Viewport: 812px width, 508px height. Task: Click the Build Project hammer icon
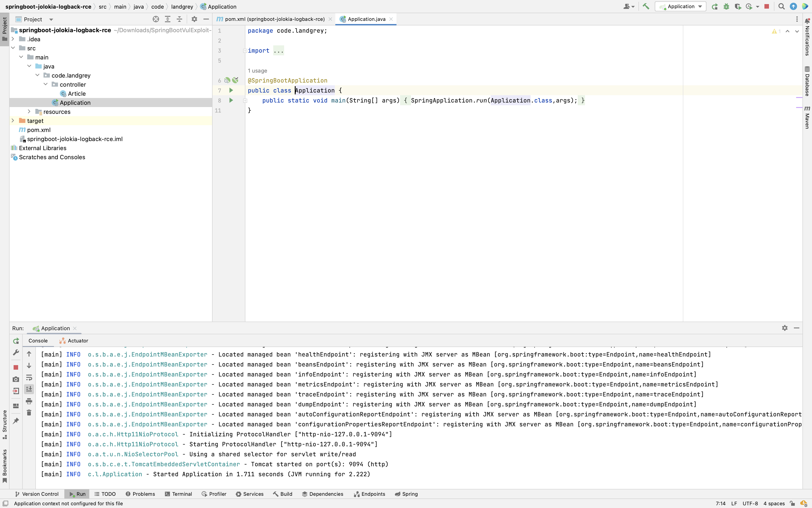coord(646,6)
